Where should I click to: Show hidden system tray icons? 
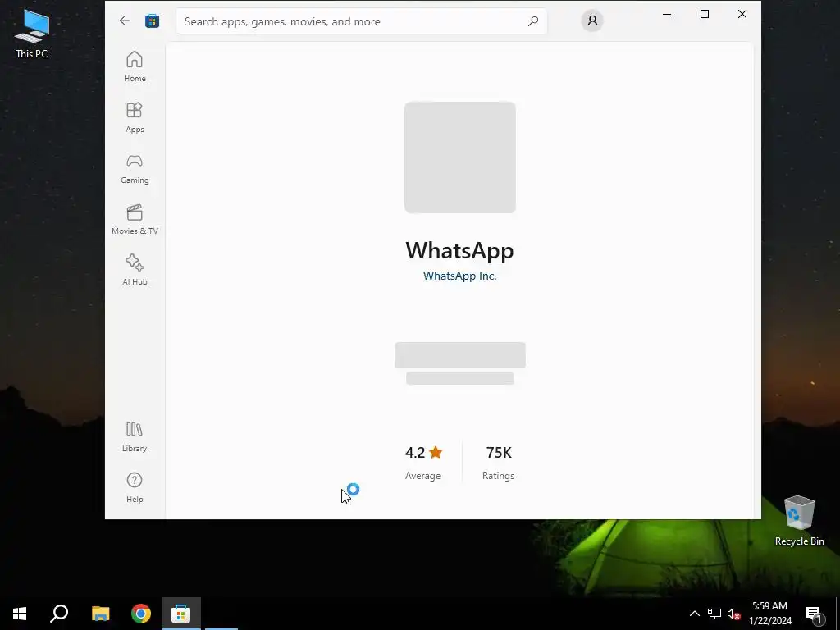pos(694,614)
